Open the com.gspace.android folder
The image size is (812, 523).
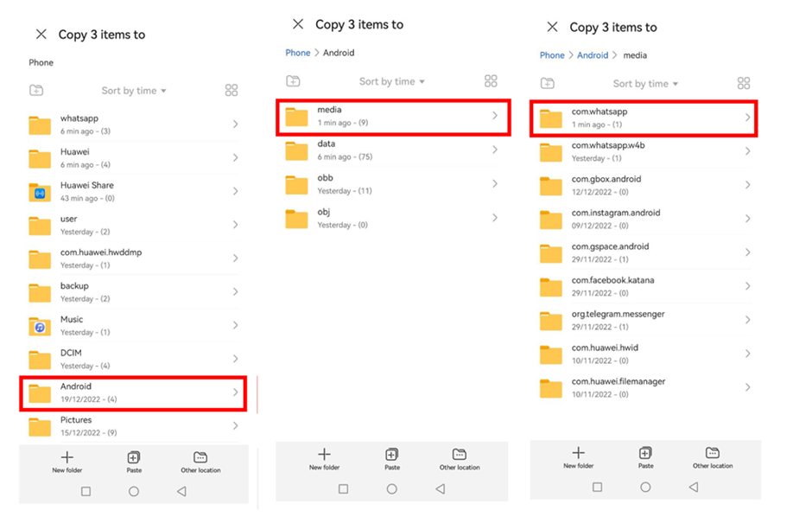[x=646, y=252]
